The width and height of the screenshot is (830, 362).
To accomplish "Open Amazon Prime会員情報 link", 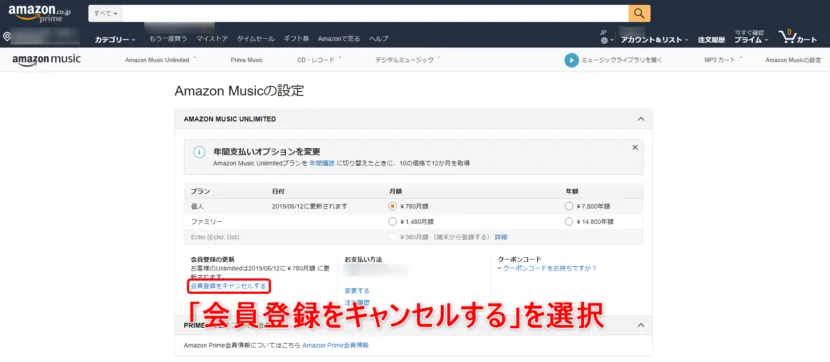I will (x=336, y=345).
